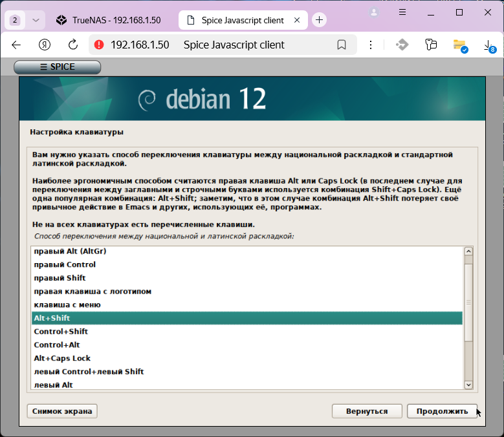Open the tab group counter showing 2

pos(15,20)
